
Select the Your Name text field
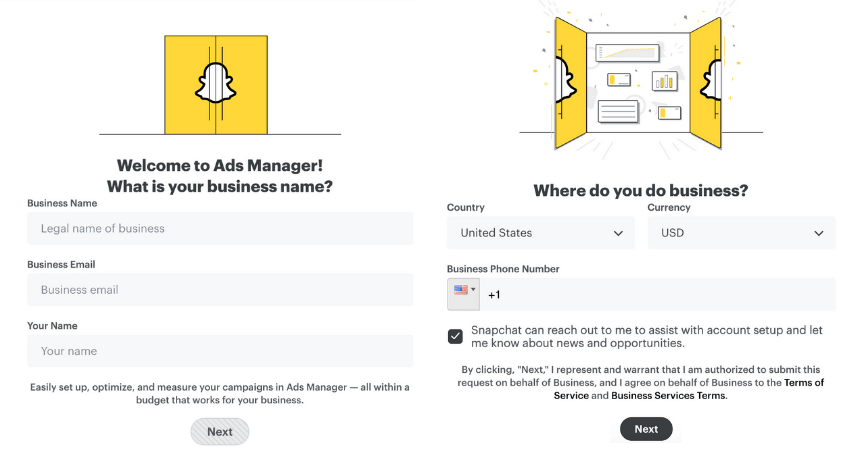point(220,351)
